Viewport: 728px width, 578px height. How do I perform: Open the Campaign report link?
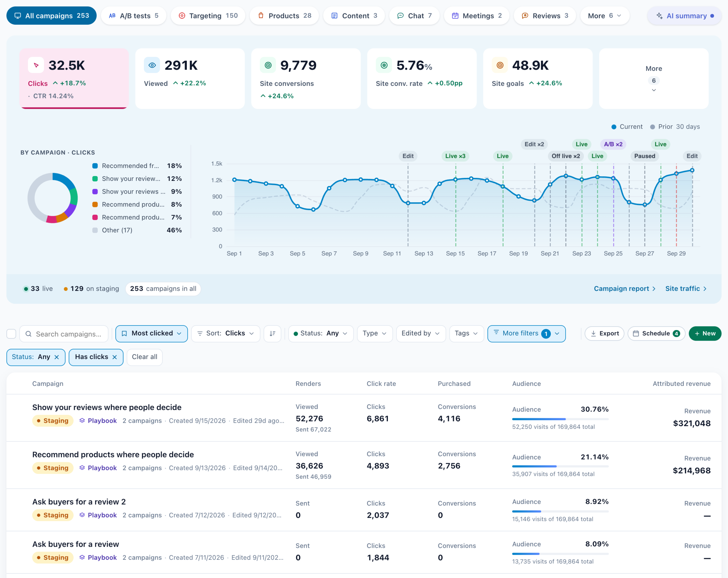tap(625, 289)
